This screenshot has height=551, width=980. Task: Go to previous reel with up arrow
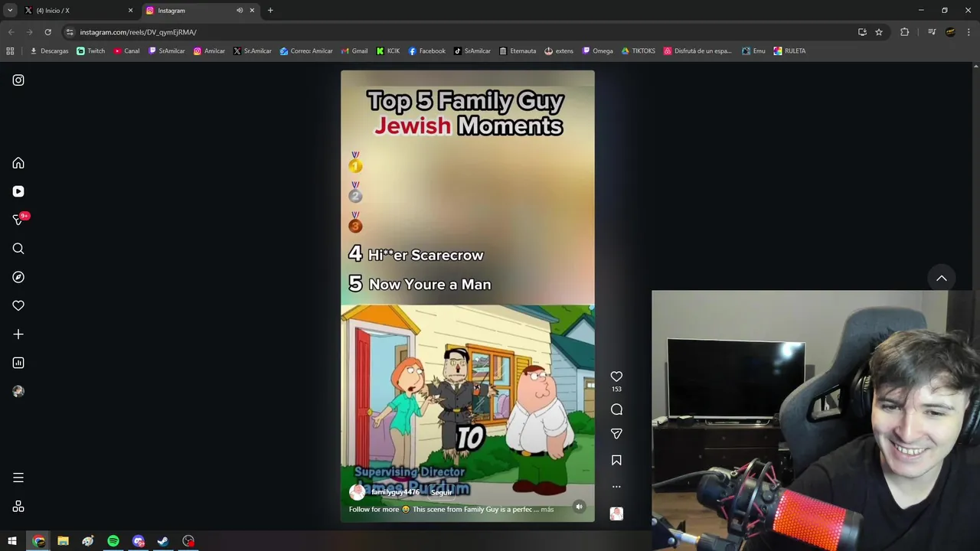click(x=942, y=278)
